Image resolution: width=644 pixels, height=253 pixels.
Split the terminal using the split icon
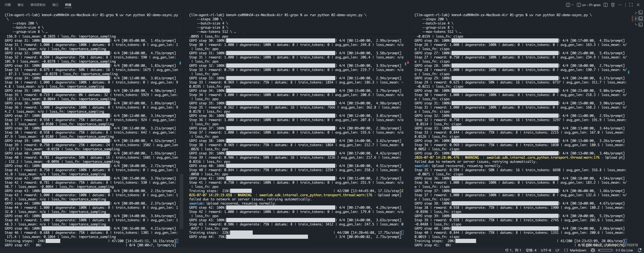(605, 5)
